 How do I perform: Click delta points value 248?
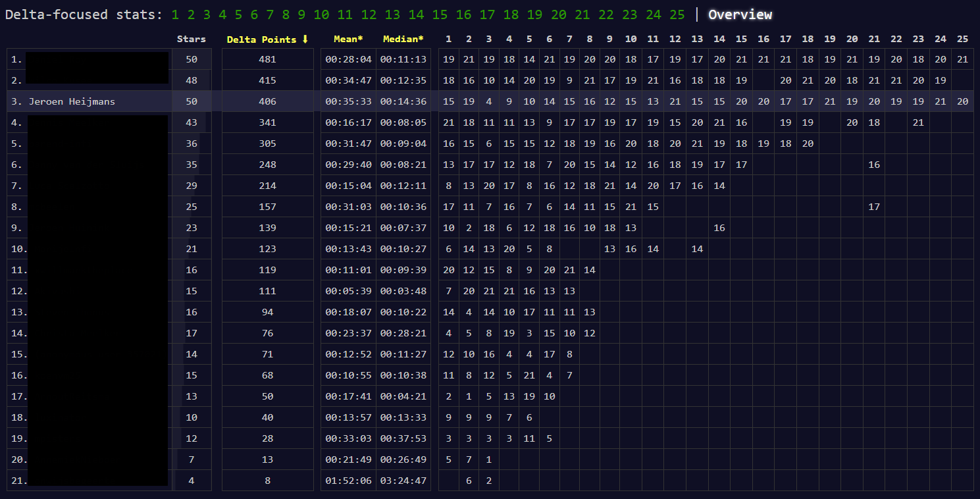[267, 165]
